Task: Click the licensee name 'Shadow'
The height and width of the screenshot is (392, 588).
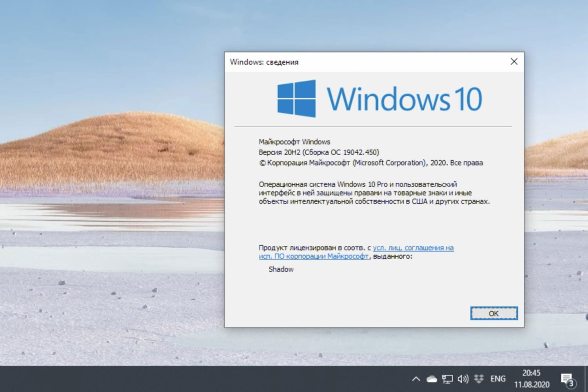Action: coord(281,269)
